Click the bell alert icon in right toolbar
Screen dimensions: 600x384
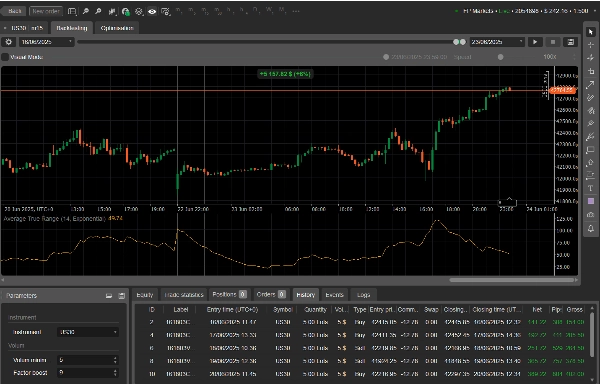(590, 228)
